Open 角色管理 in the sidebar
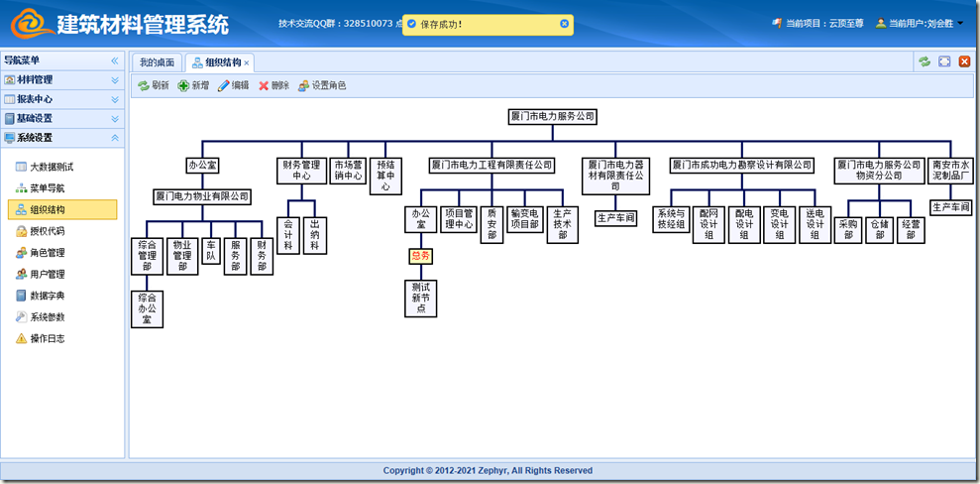 [x=47, y=253]
